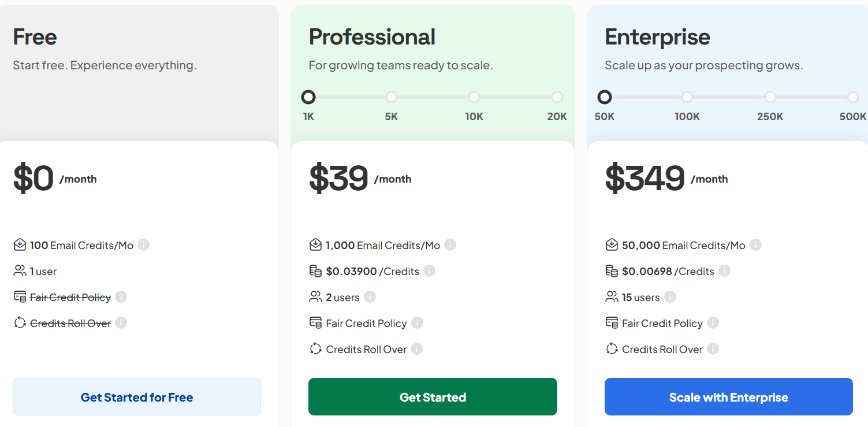Open the tooltip for Professional's Credits Roll Over
The height and width of the screenshot is (427, 868).
418,349
